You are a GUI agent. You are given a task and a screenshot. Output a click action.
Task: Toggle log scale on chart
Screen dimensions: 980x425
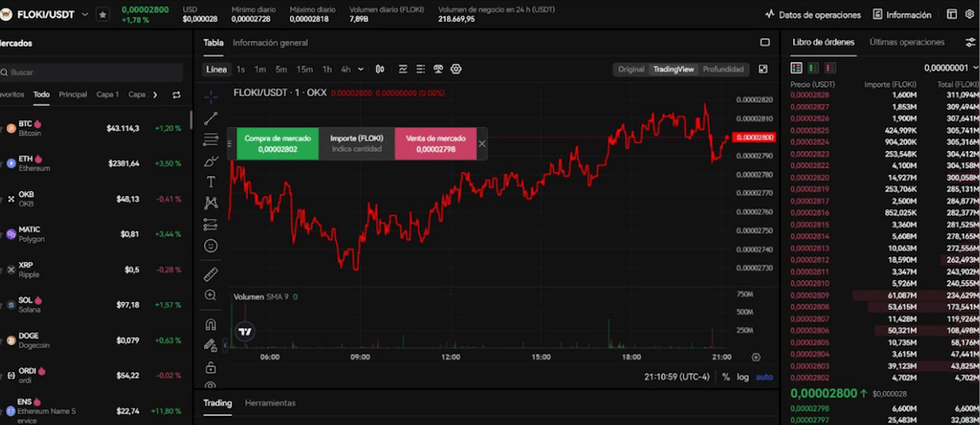(742, 377)
